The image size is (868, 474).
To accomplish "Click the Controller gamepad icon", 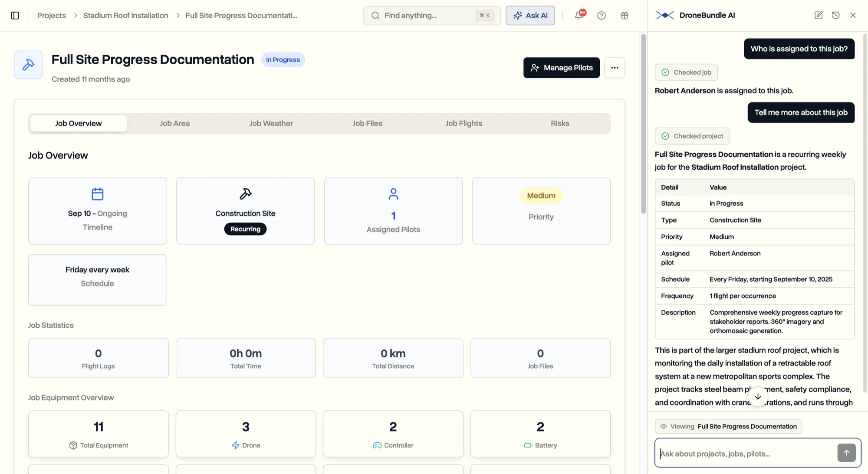I will tap(377, 445).
